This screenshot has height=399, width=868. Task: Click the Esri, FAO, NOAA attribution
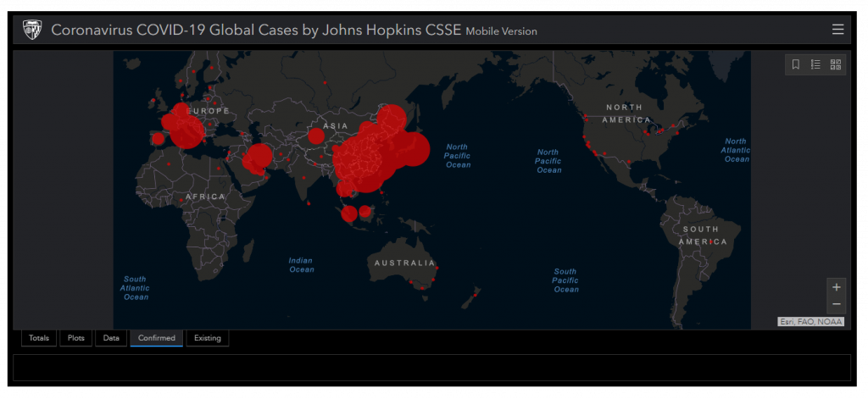coord(811,322)
